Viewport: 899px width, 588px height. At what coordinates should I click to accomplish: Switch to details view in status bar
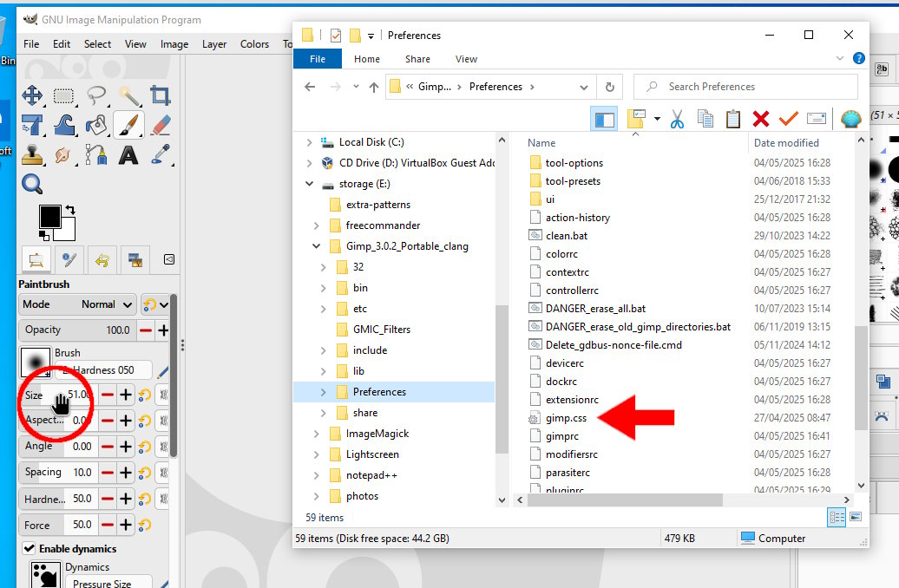837,518
